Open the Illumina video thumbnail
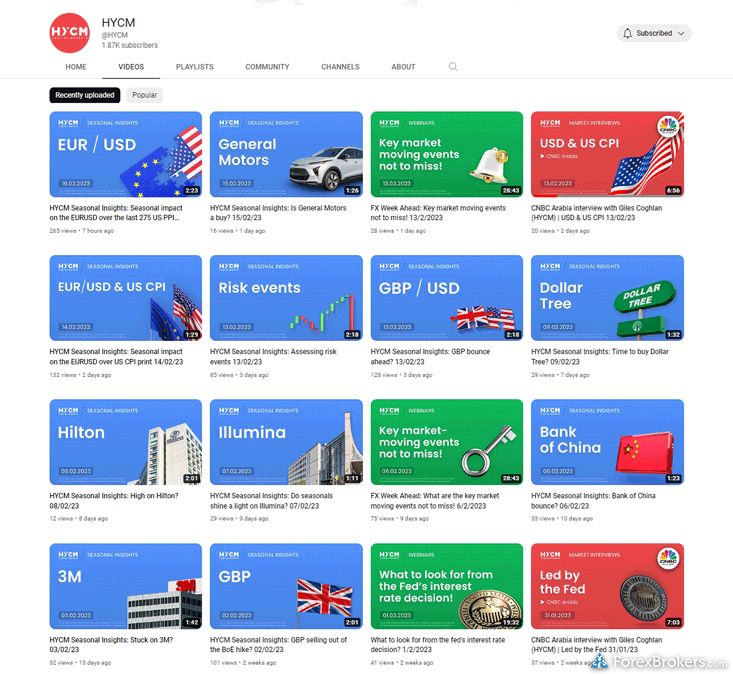This screenshot has height=674, width=733. 286,442
